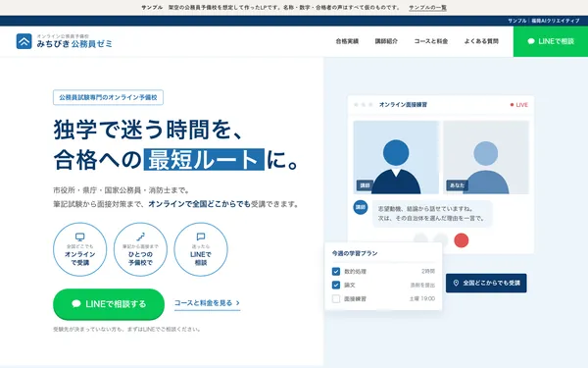This screenshot has height=368, width=588.
Task: Open the みちびき公務員ゼミ home link text
Action: click(x=74, y=44)
